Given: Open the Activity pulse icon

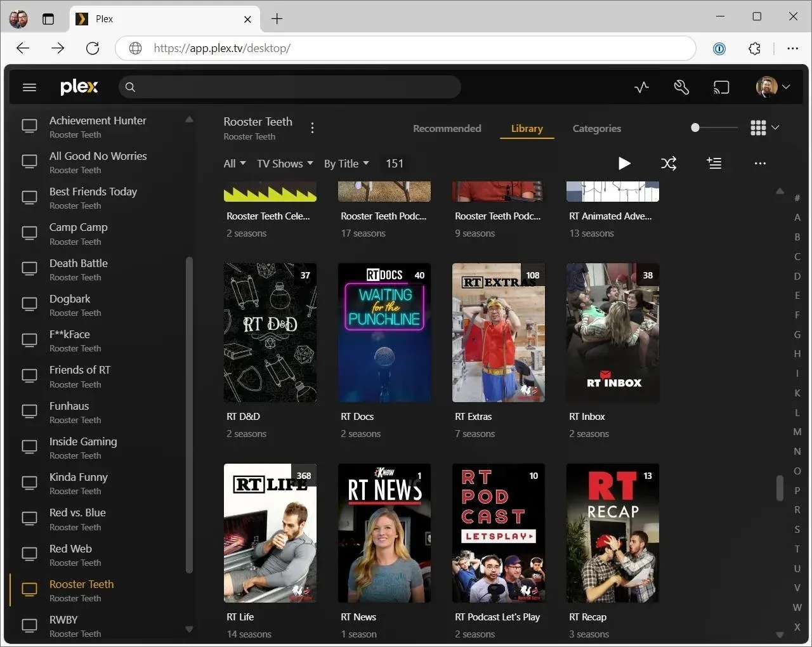Looking at the screenshot, I should (x=641, y=88).
